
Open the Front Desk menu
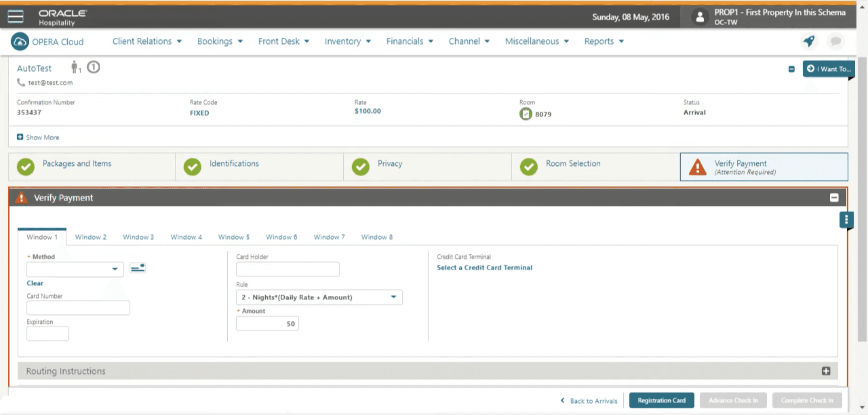(x=283, y=41)
